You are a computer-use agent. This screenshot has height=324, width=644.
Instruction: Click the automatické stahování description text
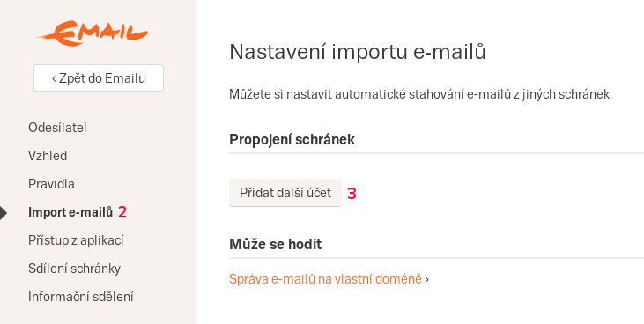[420, 94]
